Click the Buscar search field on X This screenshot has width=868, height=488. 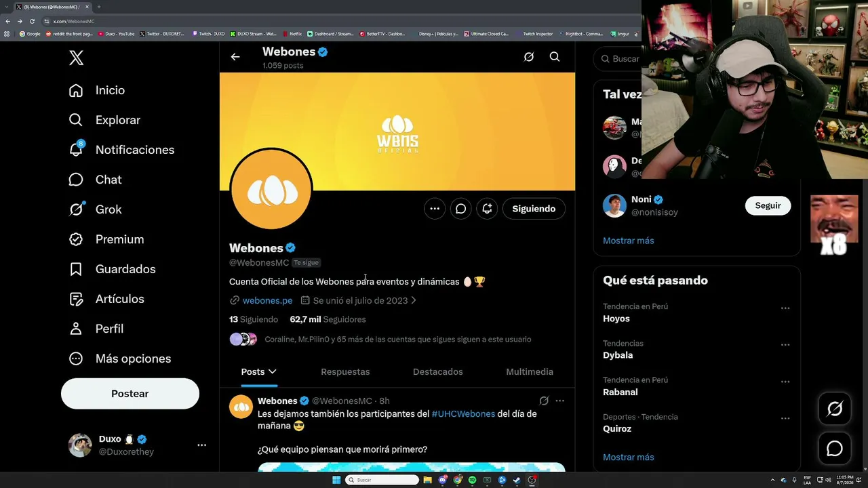(618, 59)
